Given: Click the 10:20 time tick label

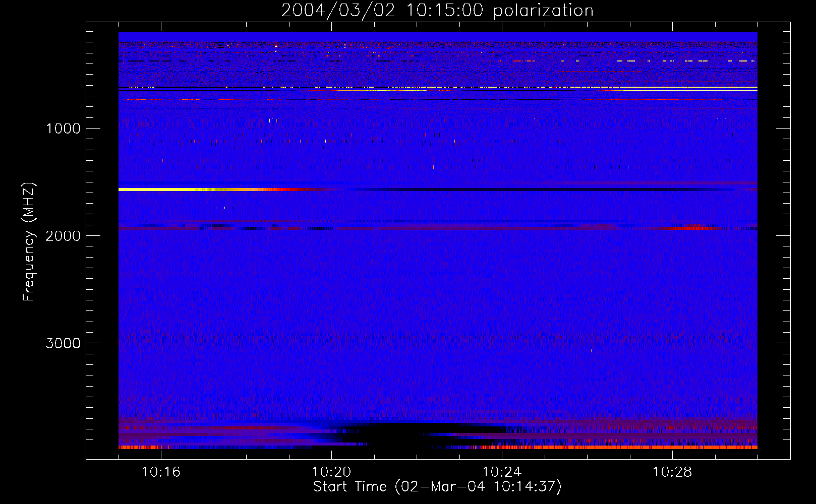Looking at the screenshot, I should (x=331, y=472).
